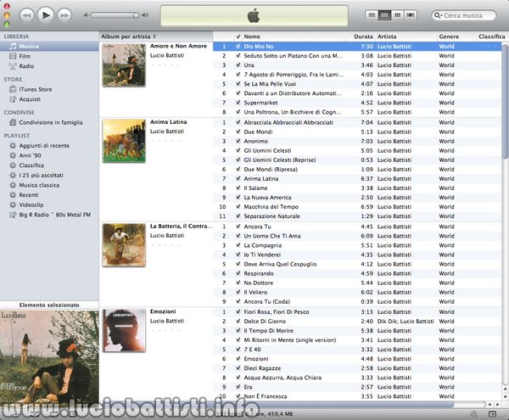The width and height of the screenshot is (509, 420).
Task: Click the Genius icon in status bar
Action: click(473, 414)
